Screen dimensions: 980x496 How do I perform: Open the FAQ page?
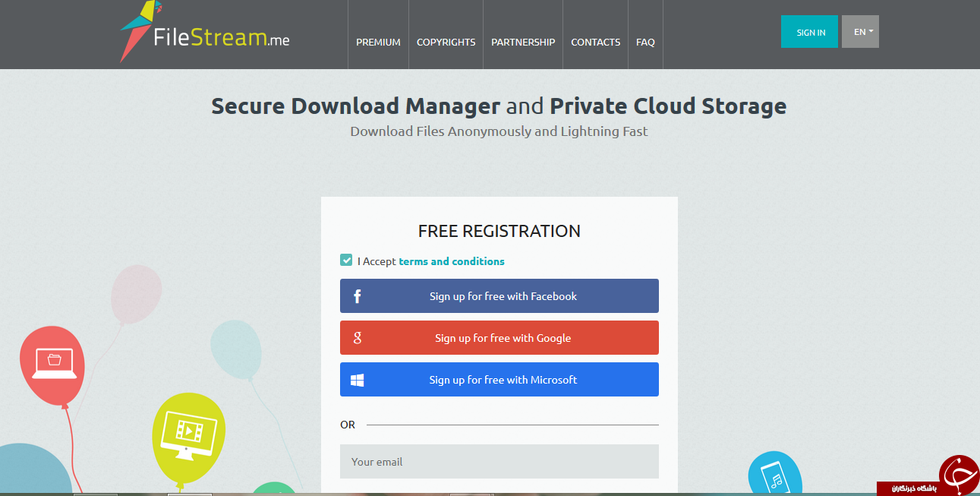click(x=645, y=43)
